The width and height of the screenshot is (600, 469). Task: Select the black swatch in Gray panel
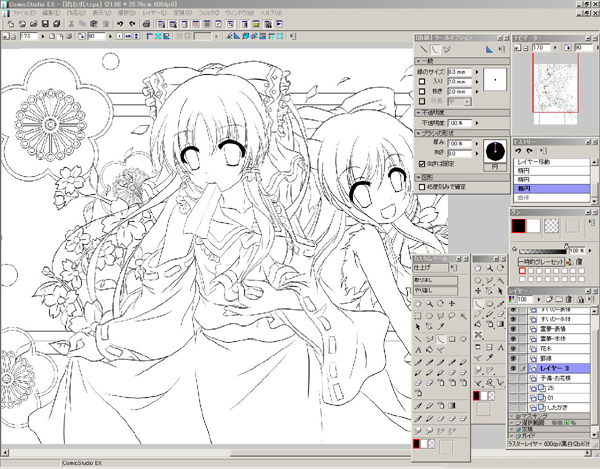coord(518,226)
